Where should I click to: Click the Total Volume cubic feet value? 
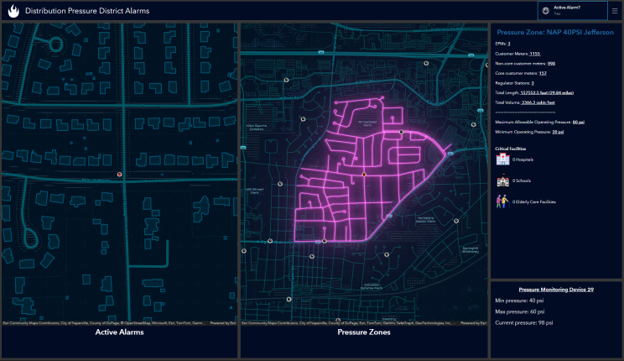tap(538, 102)
